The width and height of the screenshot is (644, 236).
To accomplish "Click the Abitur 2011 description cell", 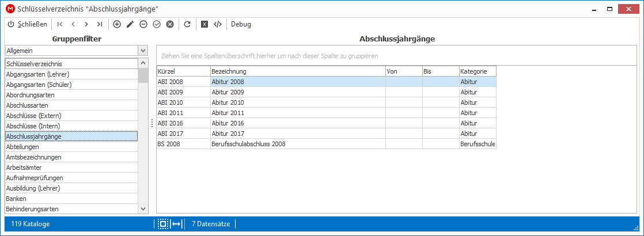I will point(298,112).
